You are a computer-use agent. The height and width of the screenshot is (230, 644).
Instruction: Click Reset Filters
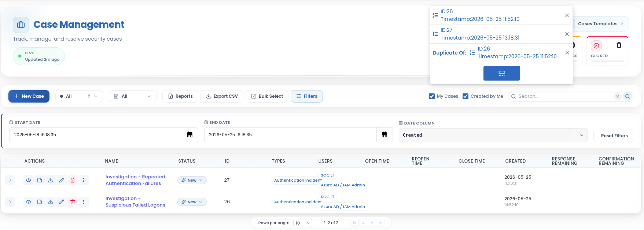tap(614, 136)
